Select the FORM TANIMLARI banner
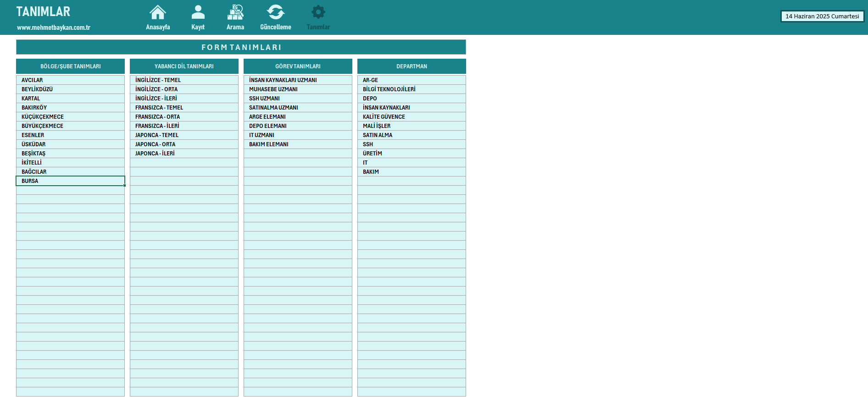Image resolution: width=868 pixels, height=397 pixels. (x=241, y=47)
